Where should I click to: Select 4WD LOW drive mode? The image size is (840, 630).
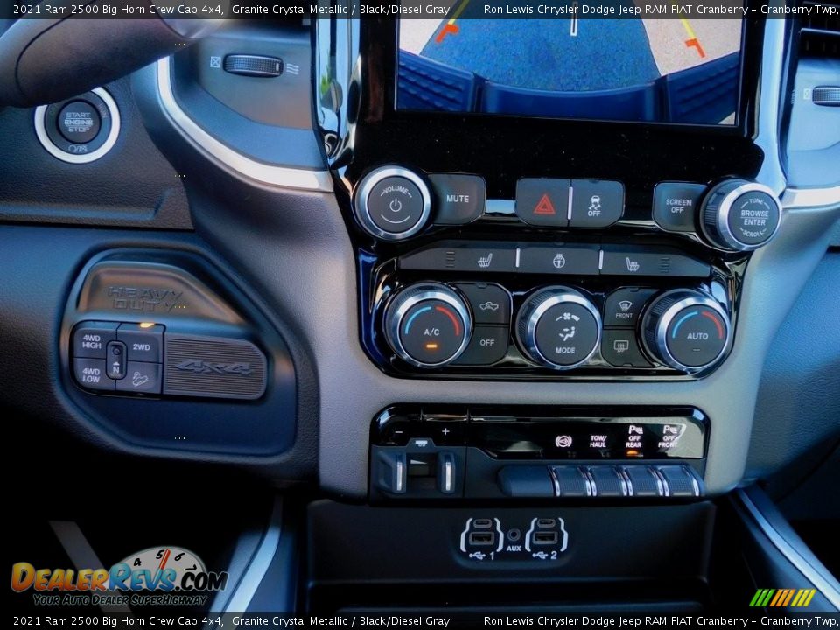click(x=91, y=374)
